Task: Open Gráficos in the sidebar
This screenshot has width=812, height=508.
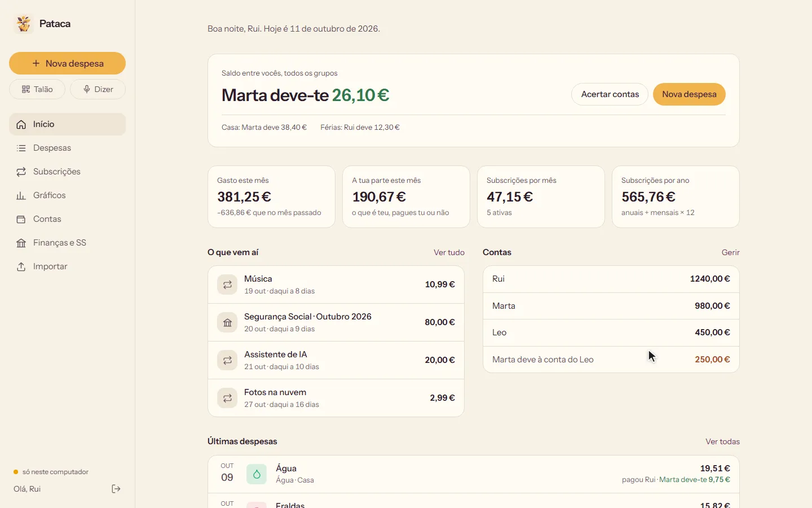Action: (67, 195)
